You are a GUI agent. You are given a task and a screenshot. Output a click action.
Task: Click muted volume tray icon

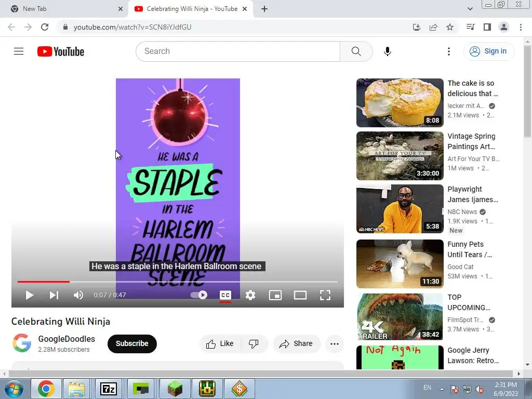pyautogui.click(x=480, y=389)
